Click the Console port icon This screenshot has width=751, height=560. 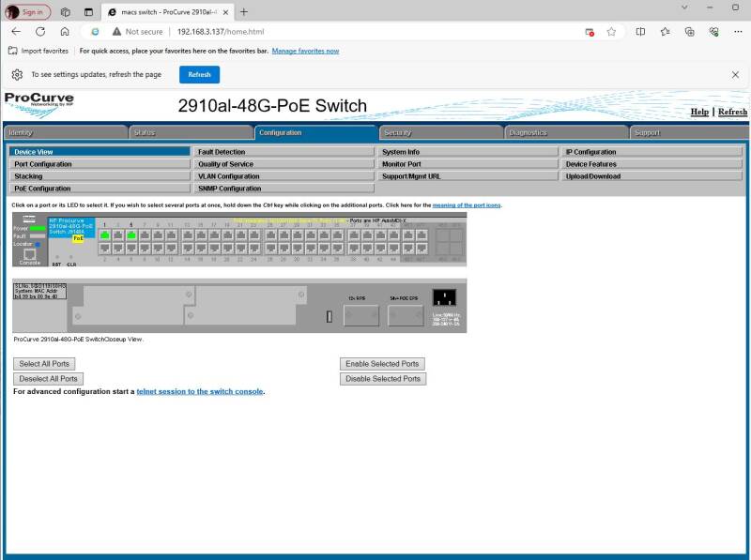(30, 254)
